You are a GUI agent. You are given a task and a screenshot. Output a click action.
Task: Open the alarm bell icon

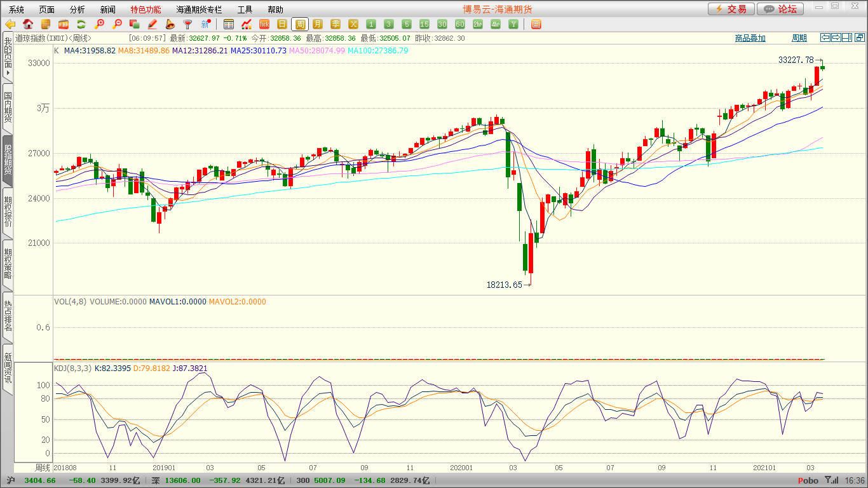[170, 24]
